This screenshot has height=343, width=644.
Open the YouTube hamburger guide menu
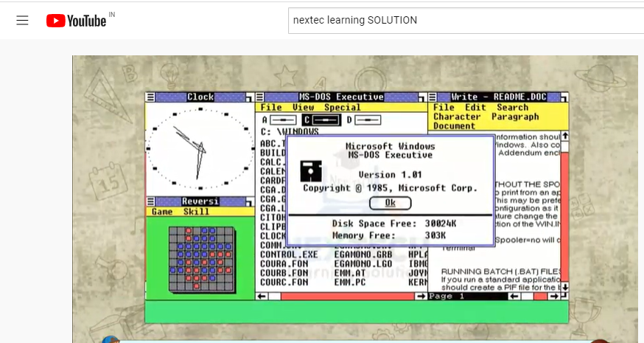22,20
